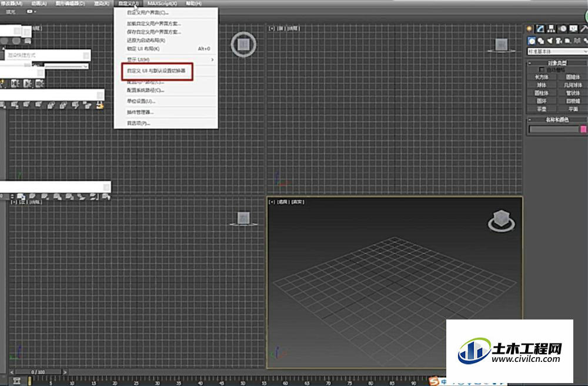Click the Sogou input method tray icon

pos(435,381)
